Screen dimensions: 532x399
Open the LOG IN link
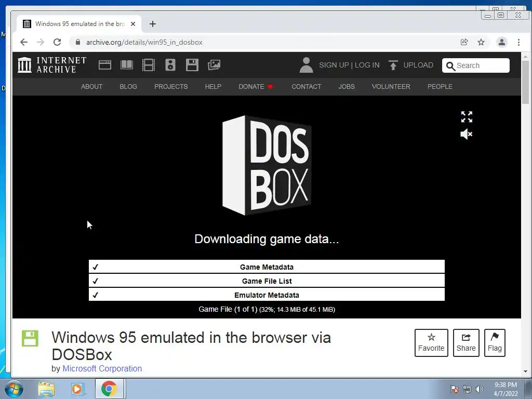click(x=367, y=65)
